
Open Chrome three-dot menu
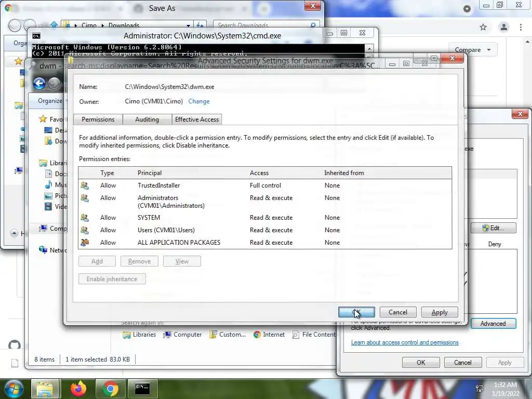(521, 27)
